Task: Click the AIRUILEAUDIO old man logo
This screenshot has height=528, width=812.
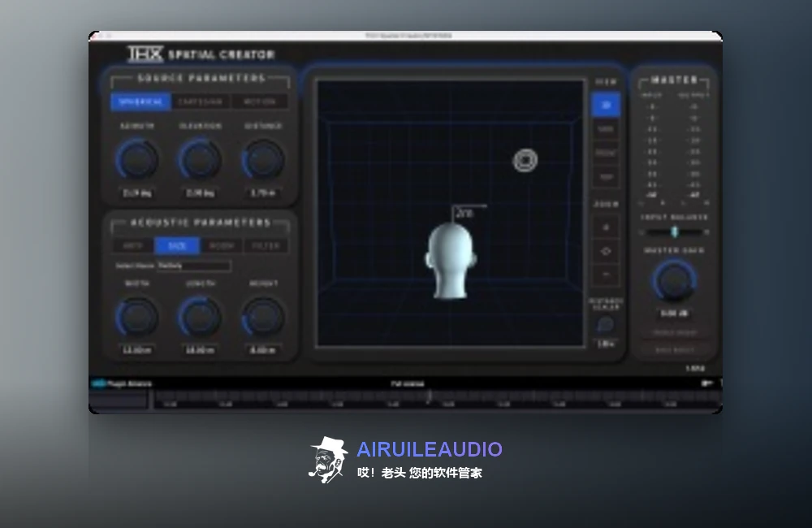Action: [x=328, y=460]
